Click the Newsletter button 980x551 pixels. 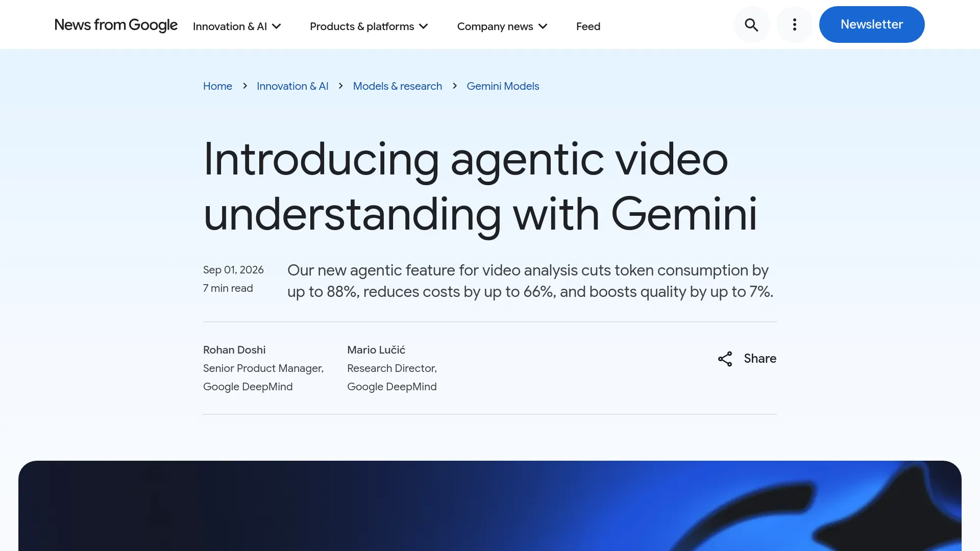click(872, 24)
